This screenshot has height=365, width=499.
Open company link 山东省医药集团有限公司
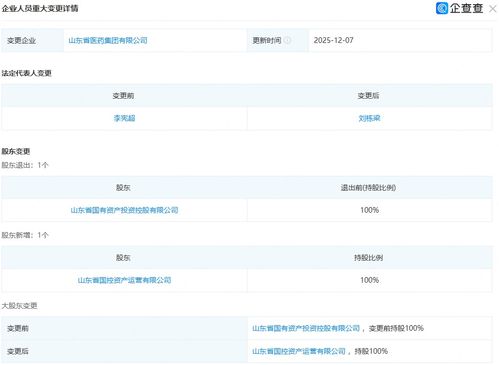108,40
